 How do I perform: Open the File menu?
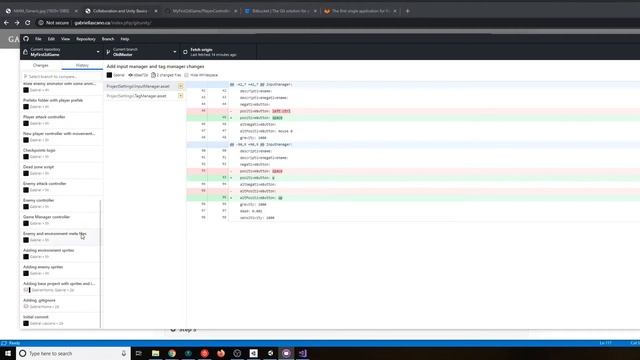tap(38, 39)
